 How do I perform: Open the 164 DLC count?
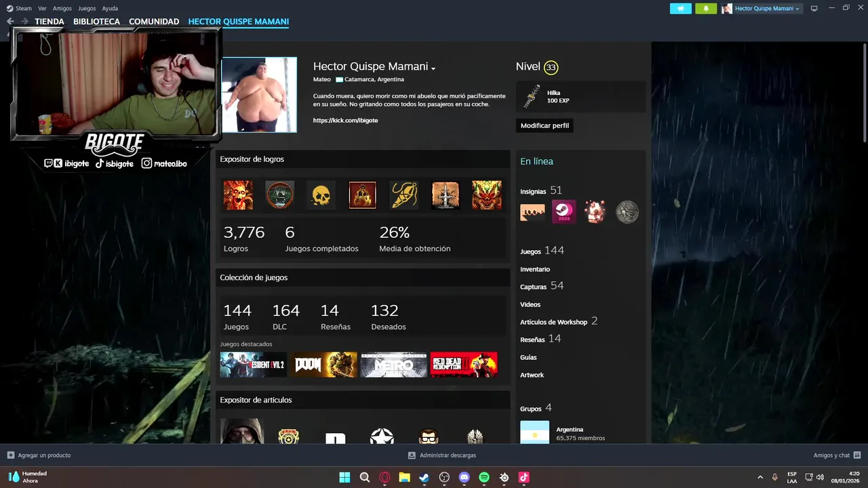[x=285, y=317]
